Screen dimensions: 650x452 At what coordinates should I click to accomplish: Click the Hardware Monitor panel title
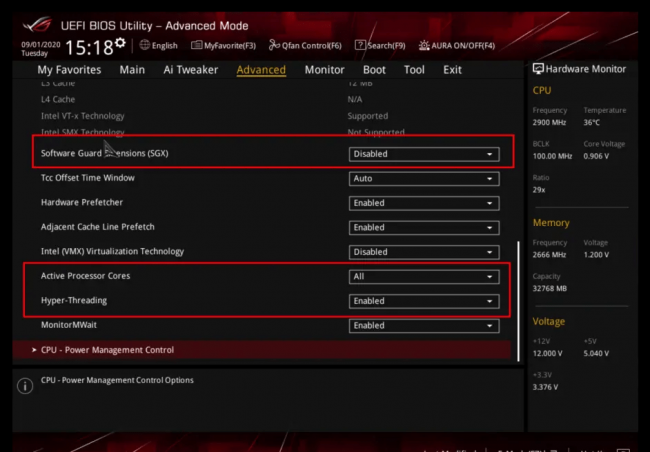(x=585, y=69)
